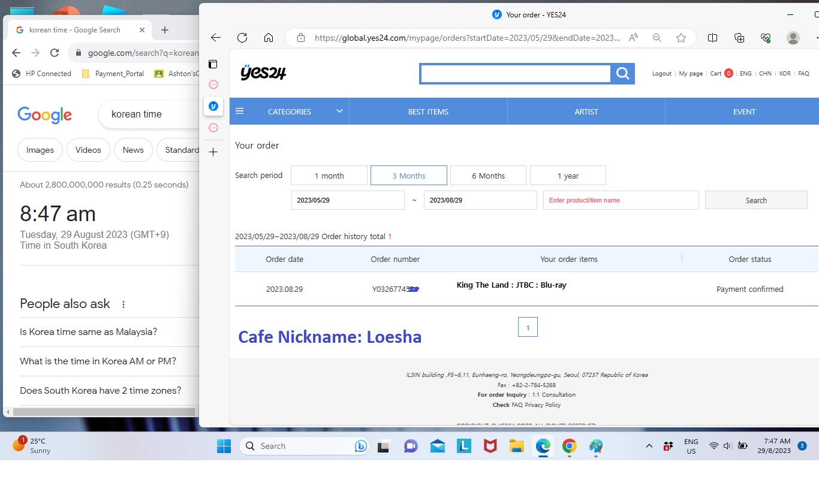Open the BEST ITEMS menu
The height and width of the screenshot is (504, 819).
coord(428,111)
